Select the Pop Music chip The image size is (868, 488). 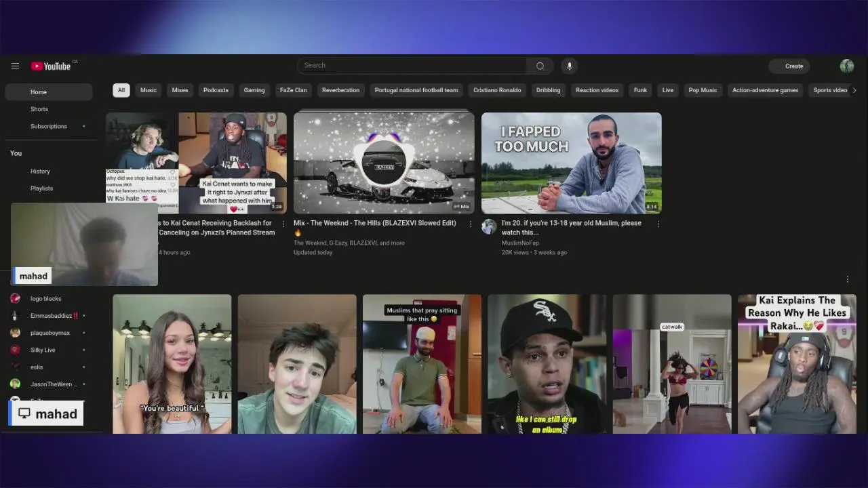click(703, 90)
